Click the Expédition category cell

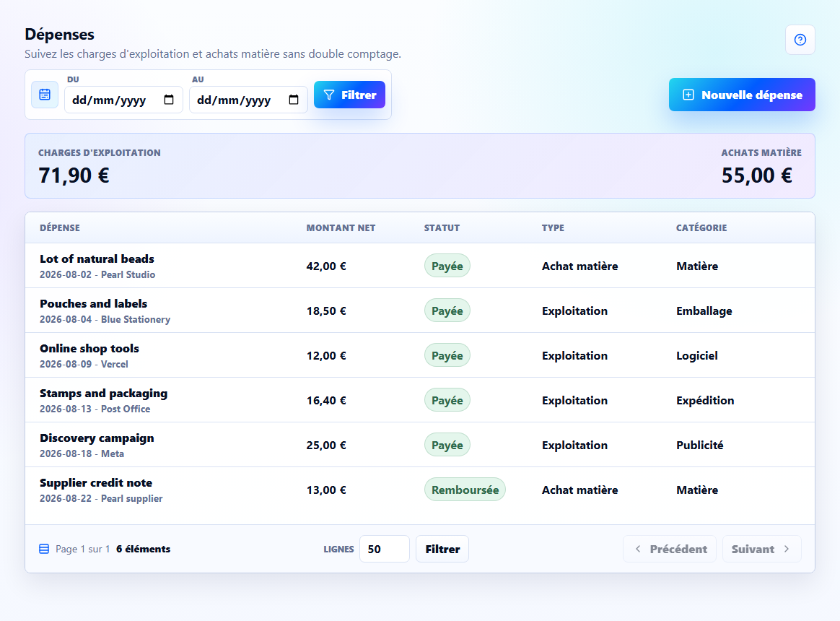click(x=705, y=401)
